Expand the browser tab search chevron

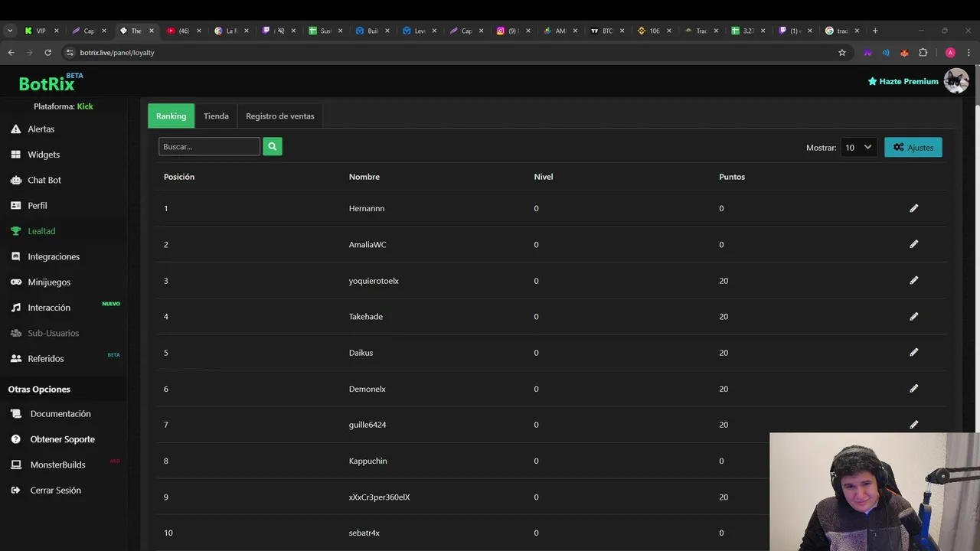coord(10,31)
